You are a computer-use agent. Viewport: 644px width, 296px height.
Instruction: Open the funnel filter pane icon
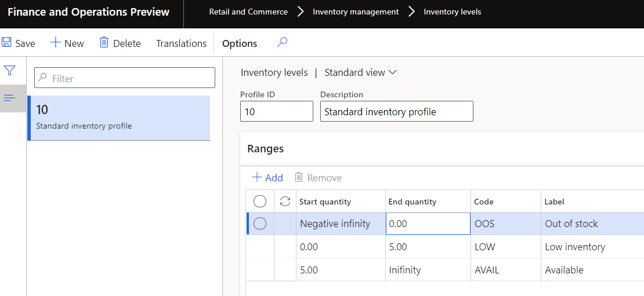click(9, 71)
